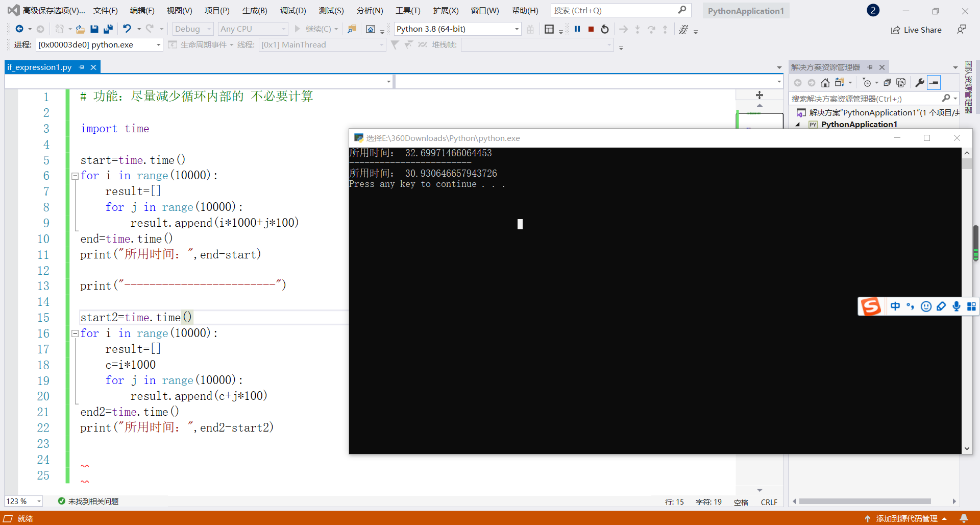This screenshot has height=525, width=980.
Task: Collapse all items in Solution Explorer
Action: [888, 83]
